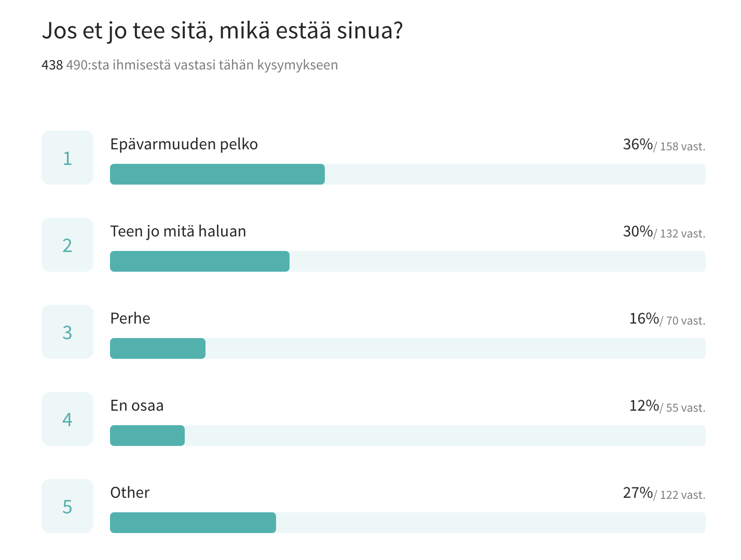Click the number 1 rank badge
Screen dimensions: 741x560
pyautogui.click(x=67, y=158)
